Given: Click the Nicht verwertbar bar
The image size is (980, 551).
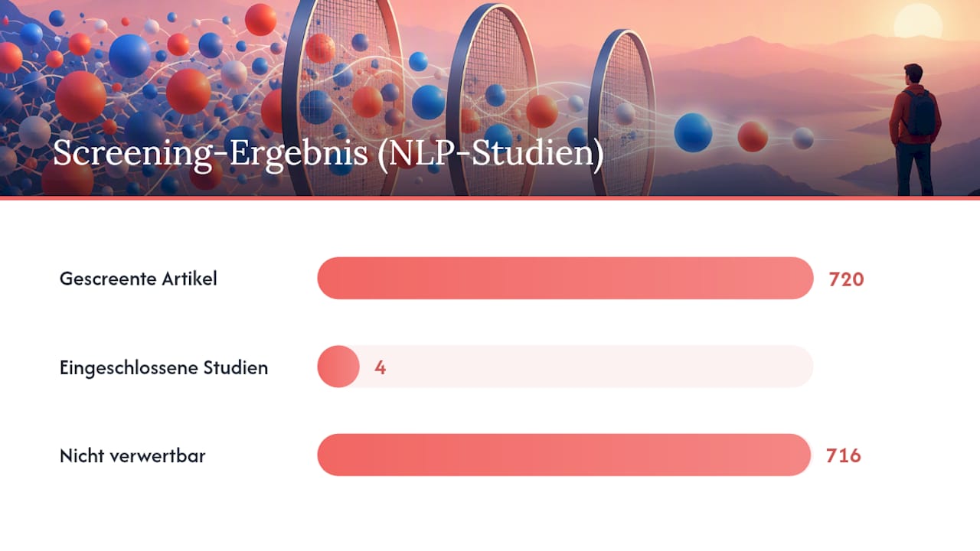Looking at the screenshot, I should (563, 455).
